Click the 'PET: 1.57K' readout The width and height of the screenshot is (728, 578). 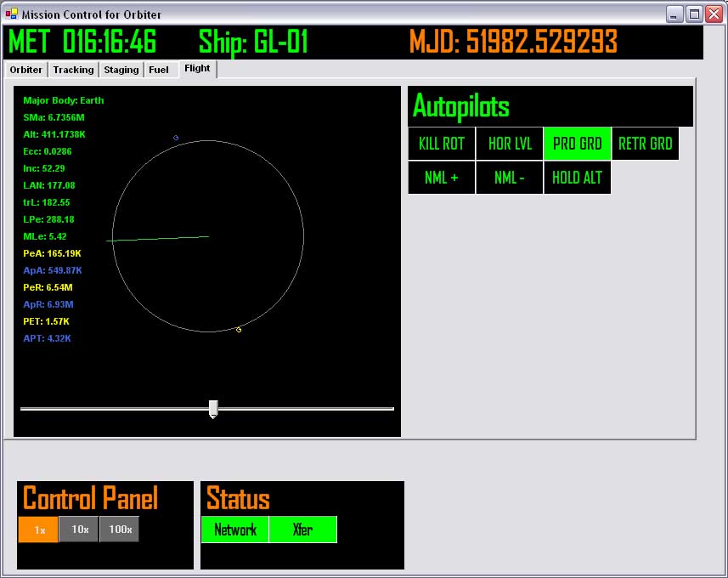coord(47,321)
